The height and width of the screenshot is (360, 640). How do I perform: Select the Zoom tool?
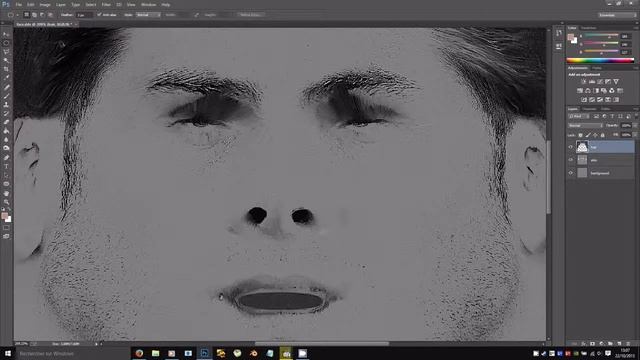click(x=6, y=202)
